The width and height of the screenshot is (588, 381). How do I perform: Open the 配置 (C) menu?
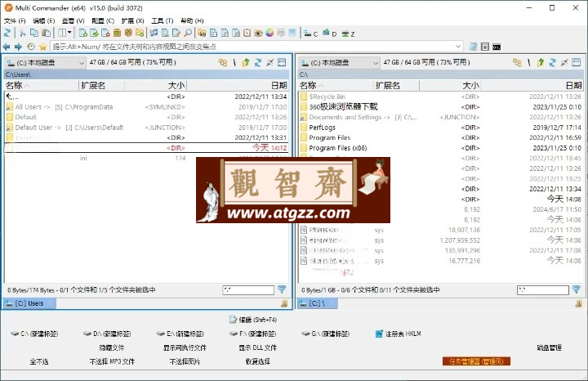point(103,20)
